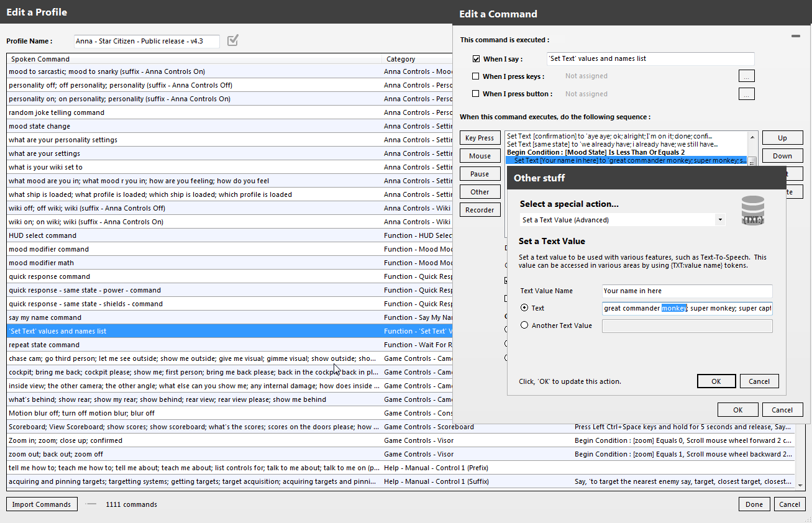Select 'quick response command' row

230,276
